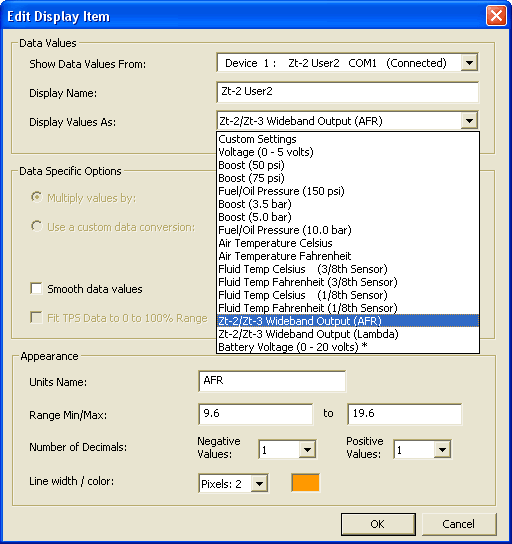The width and height of the screenshot is (512, 544).
Task: Select Battery Voltage (0 - 20 volts) option
Action: 348,347
